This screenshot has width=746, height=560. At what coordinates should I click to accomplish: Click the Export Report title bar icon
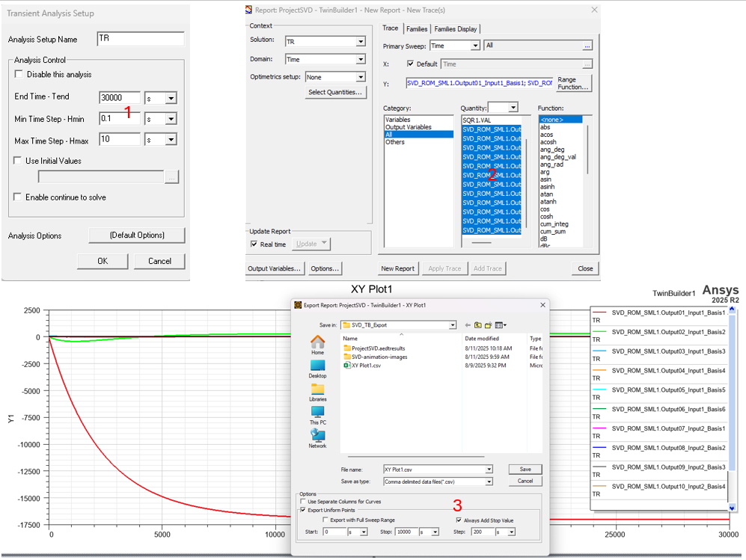pos(299,305)
